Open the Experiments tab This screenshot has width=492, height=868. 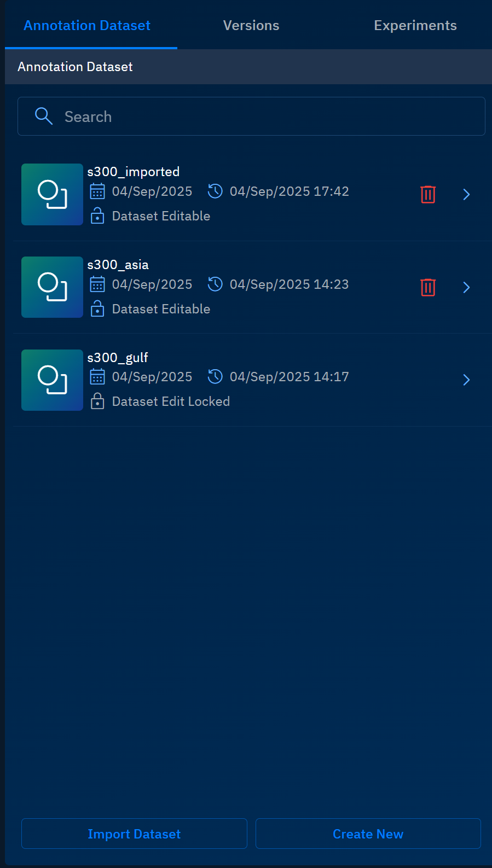pyautogui.click(x=415, y=26)
